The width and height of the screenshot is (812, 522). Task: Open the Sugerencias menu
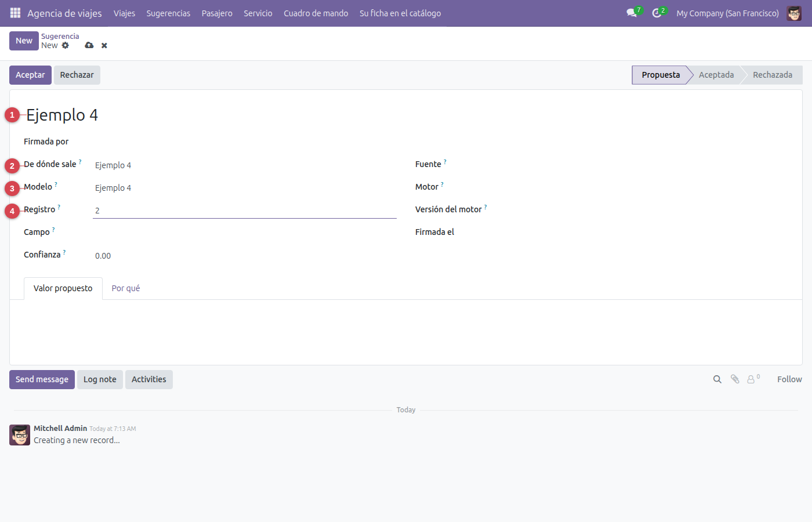point(168,13)
